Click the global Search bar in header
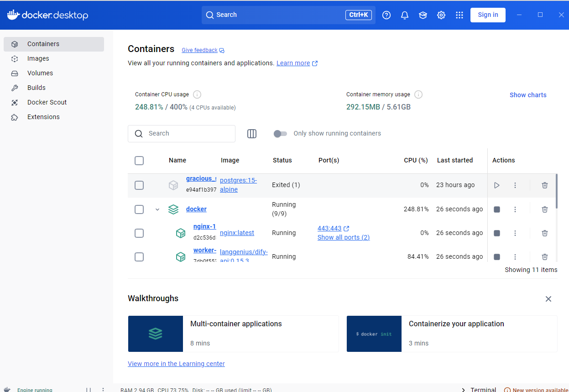 [x=288, y=15]
